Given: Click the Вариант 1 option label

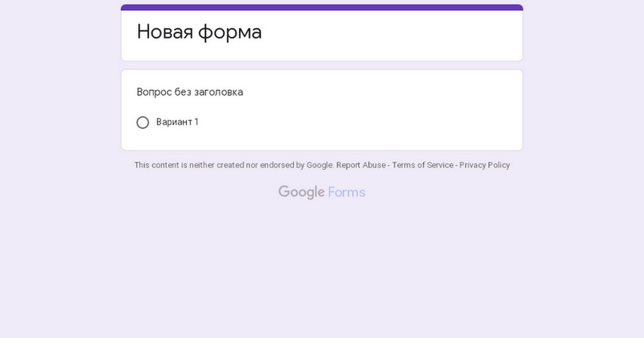Looking at the screenshot, I should (177, 122).
